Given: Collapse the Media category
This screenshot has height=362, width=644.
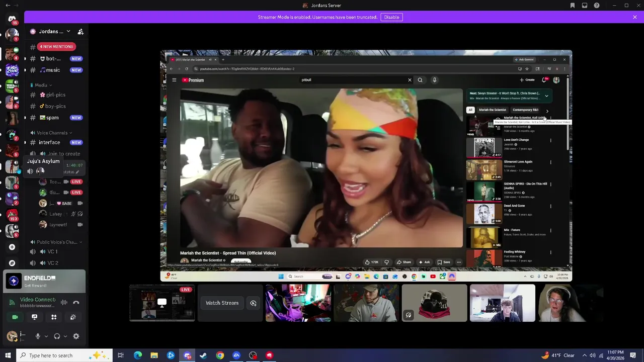Looking at the screenshot, I should 41,85.
